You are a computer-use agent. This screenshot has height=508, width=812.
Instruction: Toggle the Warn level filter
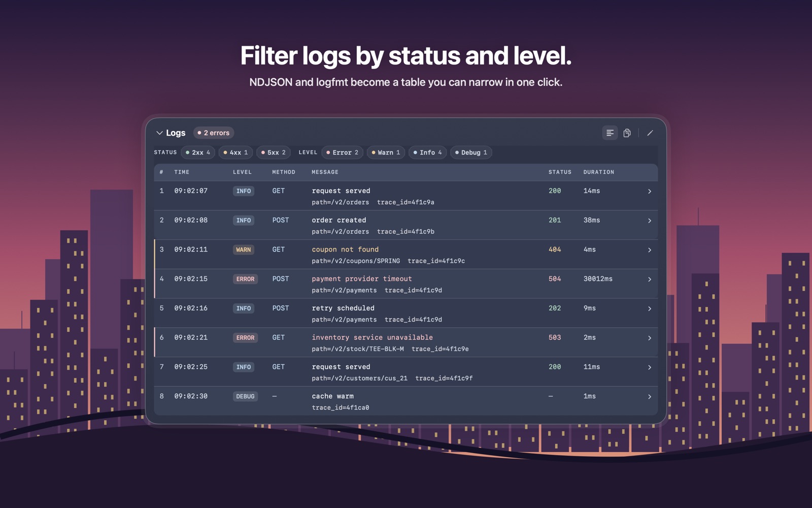[386, 152]
